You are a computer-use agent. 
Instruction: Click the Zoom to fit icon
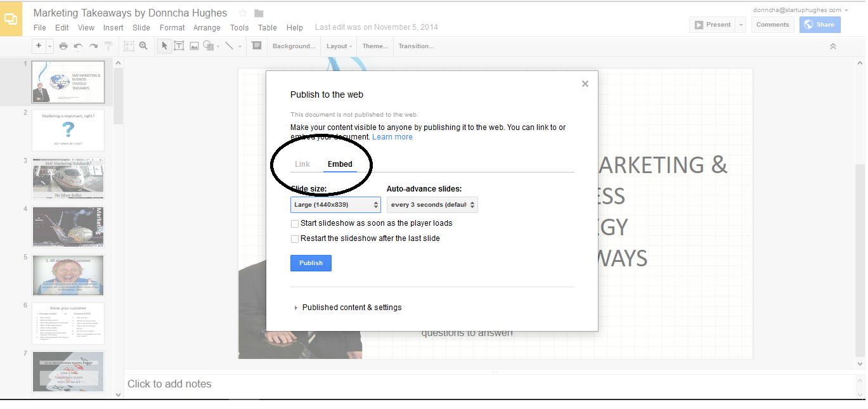point(129,46)
